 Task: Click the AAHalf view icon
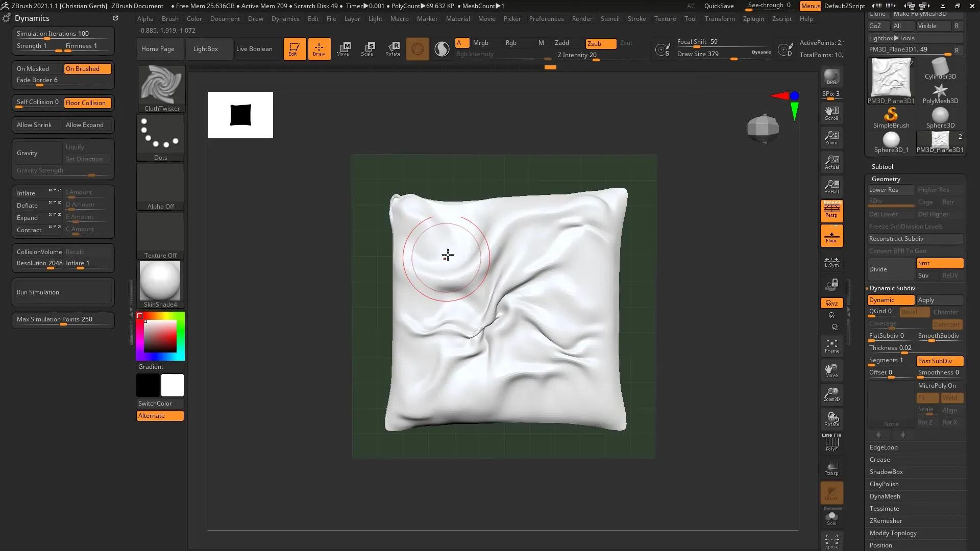point(831,187)
